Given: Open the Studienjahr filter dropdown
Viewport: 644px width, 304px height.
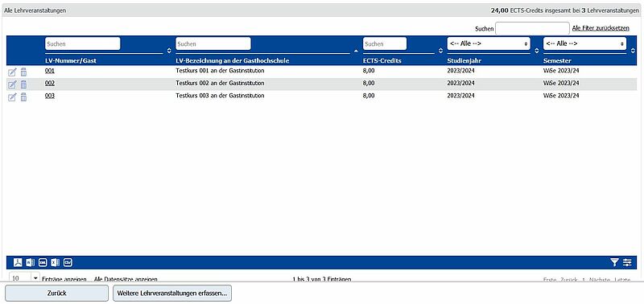Looking at the screenshot, I should pyautogui.click(x=489, y=43).
